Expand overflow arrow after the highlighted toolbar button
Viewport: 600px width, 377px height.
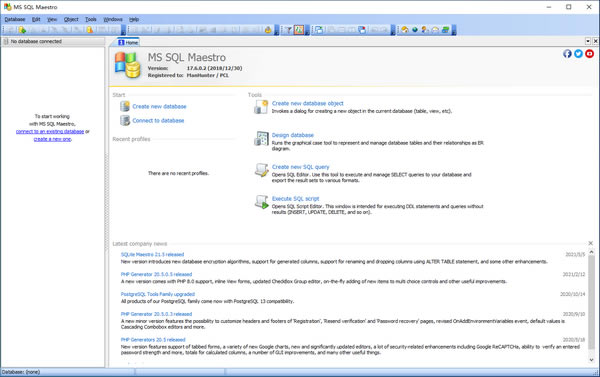click(x=307, y=30)
